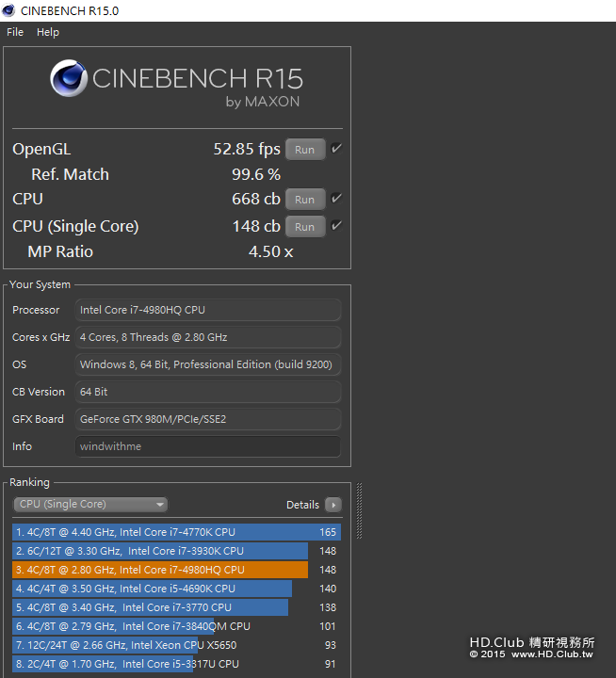Click the GFX Board field
The height and width of the screenshot is (678, 616).
click(x=207, y=419)
